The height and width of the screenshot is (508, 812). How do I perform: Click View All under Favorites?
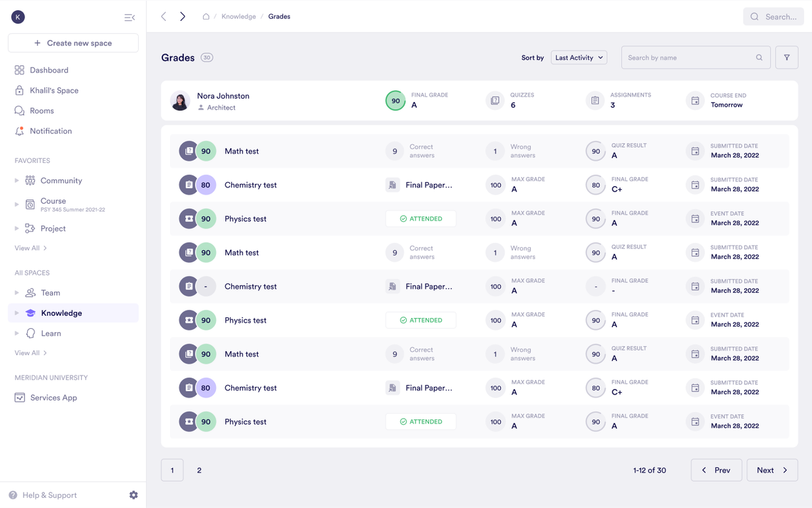click(30, 248)
